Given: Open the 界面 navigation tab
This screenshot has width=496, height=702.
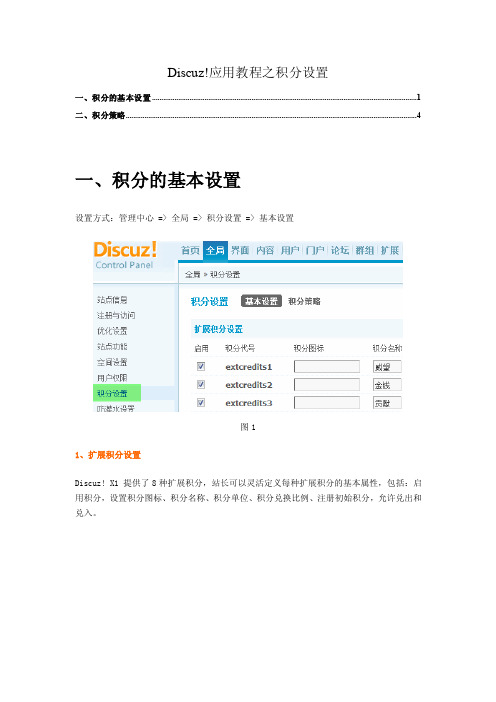Looking at the screenshot, I should click(240, 250).
